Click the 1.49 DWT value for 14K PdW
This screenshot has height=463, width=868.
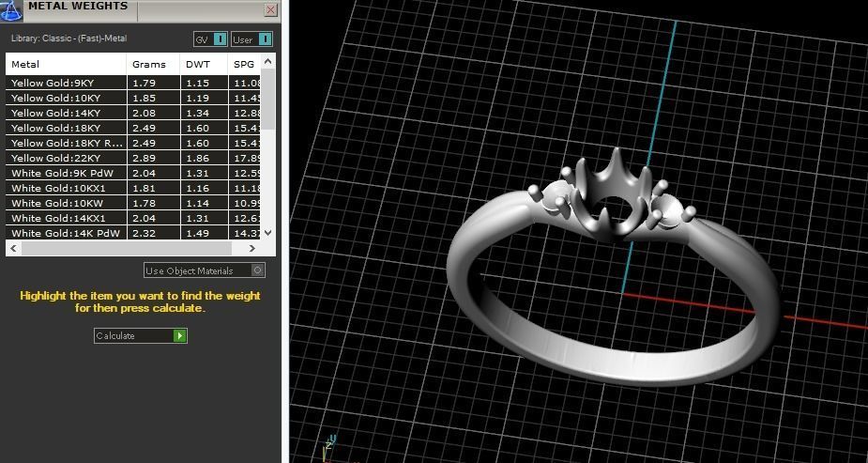[x=198, y=233]
